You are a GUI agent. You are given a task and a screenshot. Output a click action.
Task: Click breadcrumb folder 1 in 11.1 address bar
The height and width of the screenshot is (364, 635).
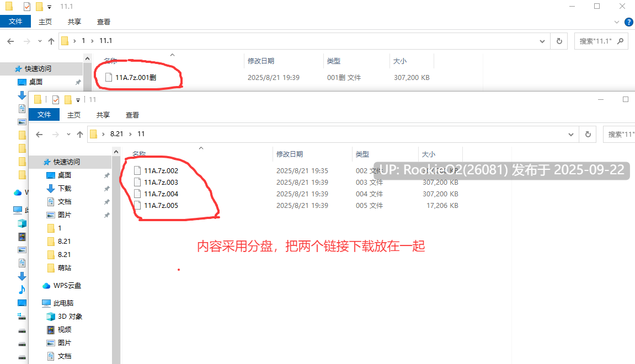pos(83,41)
